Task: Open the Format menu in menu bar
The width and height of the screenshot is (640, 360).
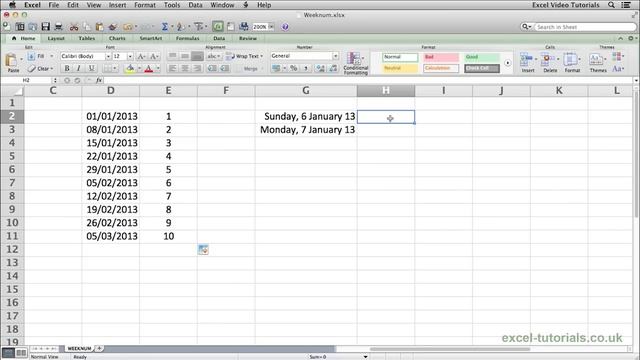Action: tap(145, 5)
